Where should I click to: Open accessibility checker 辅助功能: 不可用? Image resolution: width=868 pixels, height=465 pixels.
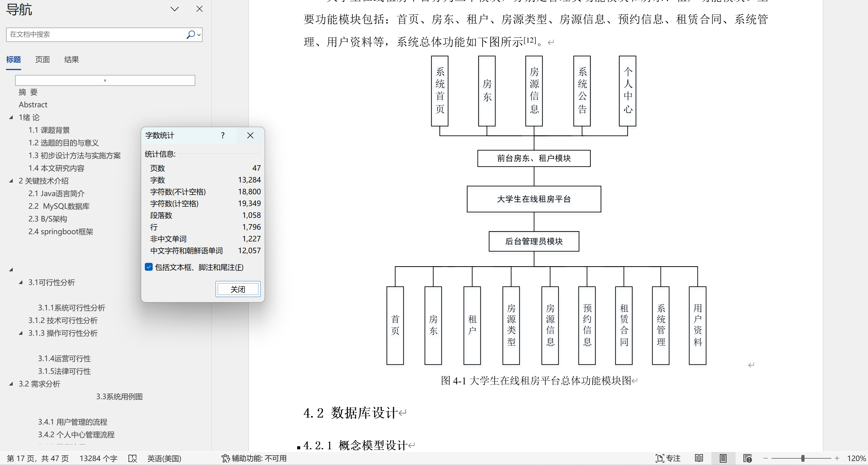254,459
